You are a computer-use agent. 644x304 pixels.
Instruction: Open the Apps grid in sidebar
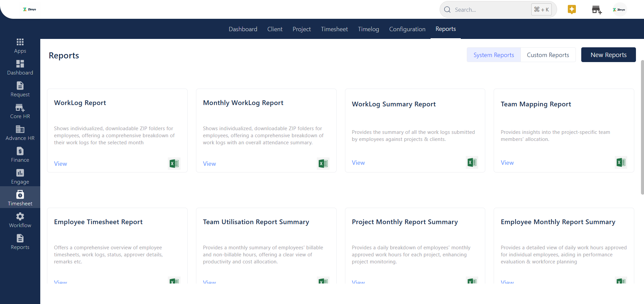[x=20, y=46]
